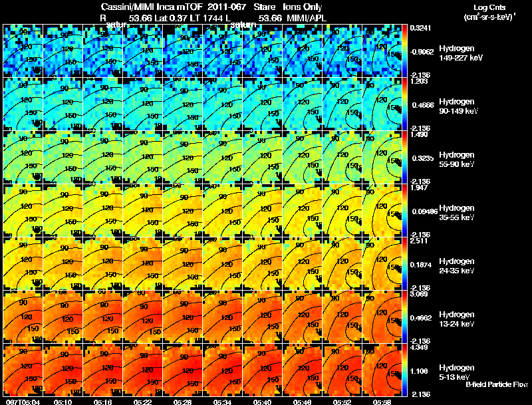Click the '(cm²-sr-s-keV)' units label
The width and height of the screenshot is (532, 405).
click(489, 17)
